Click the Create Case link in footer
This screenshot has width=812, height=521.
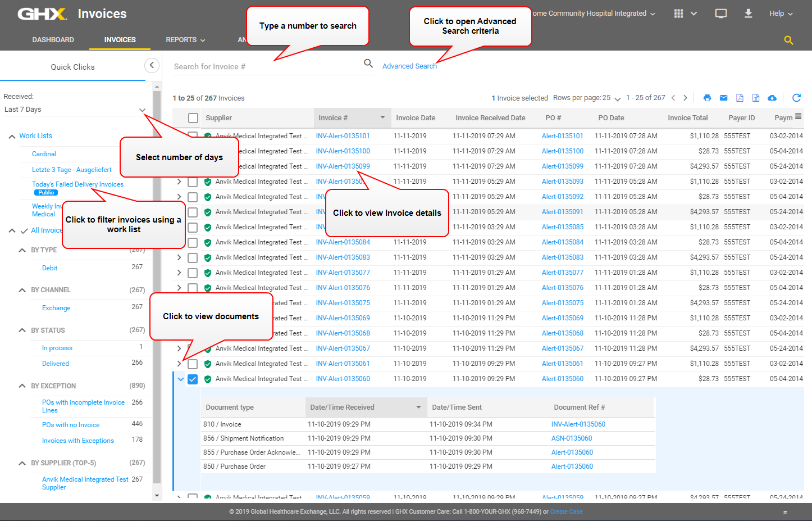[x=566, y=511]
